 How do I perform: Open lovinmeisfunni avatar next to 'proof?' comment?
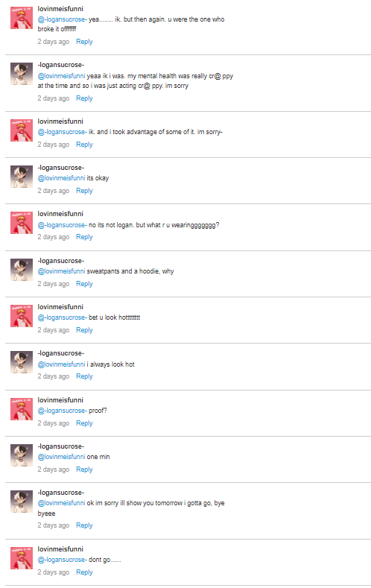22,409
